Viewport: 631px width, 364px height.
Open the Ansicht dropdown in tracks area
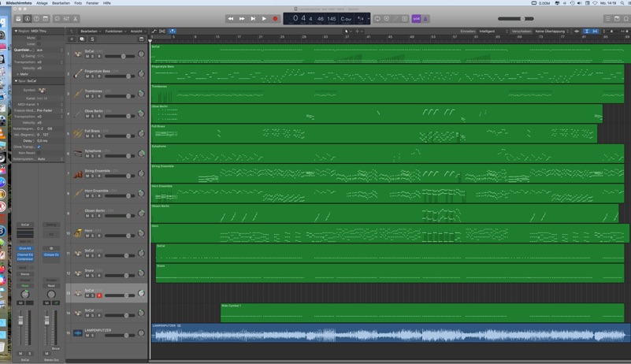coord(138,31)
